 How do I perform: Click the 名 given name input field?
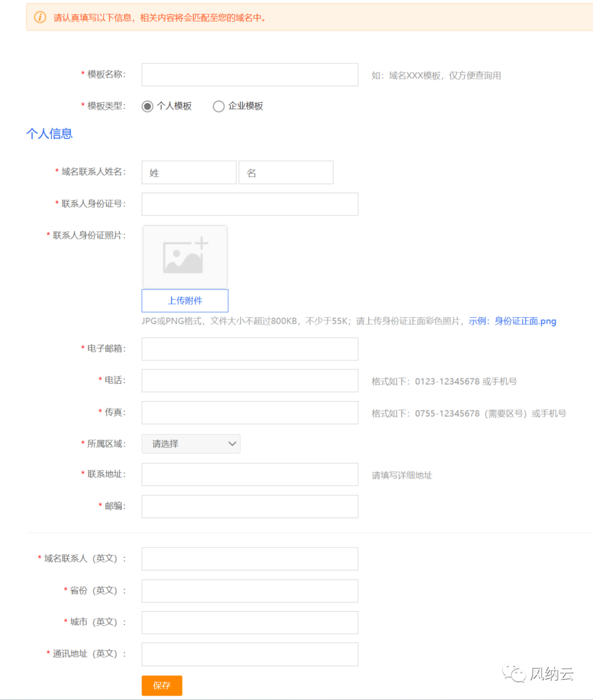point(286,172)
